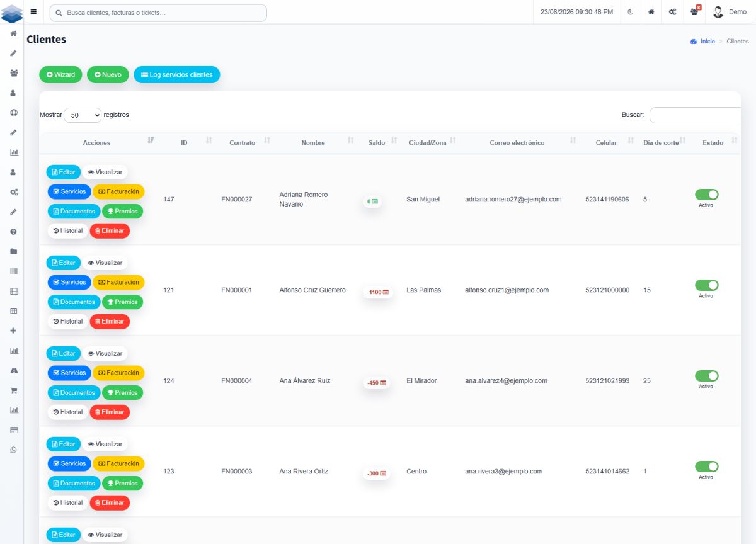Toggle Activo switch for Alfonso Cruz Guerrero

click(x=706, y=285)
